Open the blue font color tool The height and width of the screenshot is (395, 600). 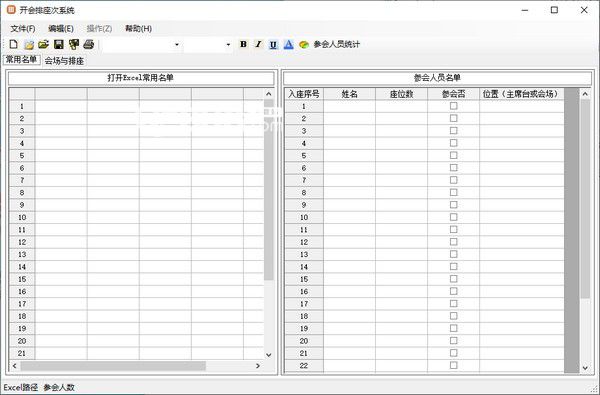click(289, 44)
